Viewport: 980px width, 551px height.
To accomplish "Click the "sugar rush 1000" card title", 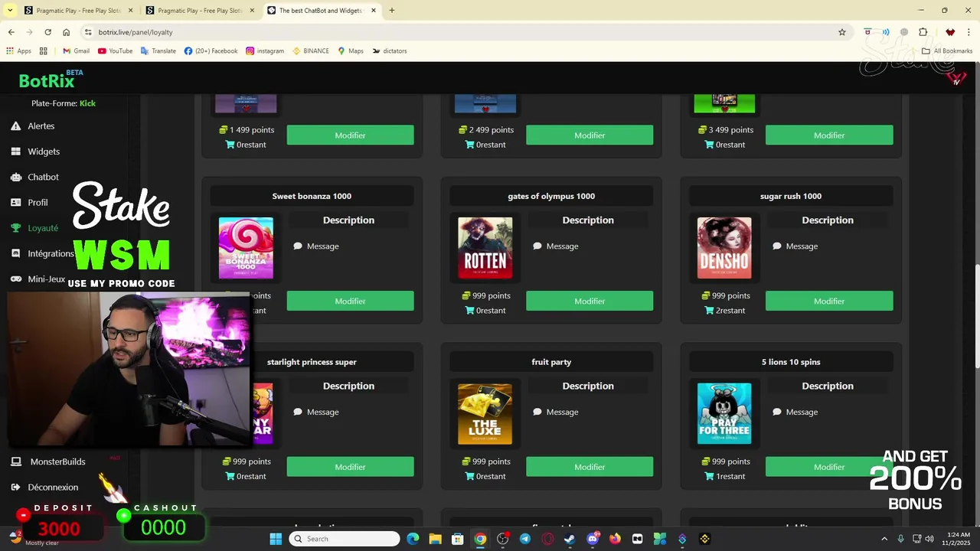I will (x=791, y=196).
